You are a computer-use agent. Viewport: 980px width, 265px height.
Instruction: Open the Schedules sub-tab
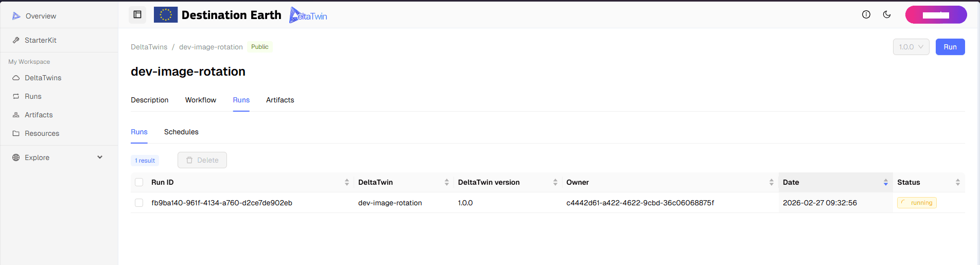click(181, 132)
